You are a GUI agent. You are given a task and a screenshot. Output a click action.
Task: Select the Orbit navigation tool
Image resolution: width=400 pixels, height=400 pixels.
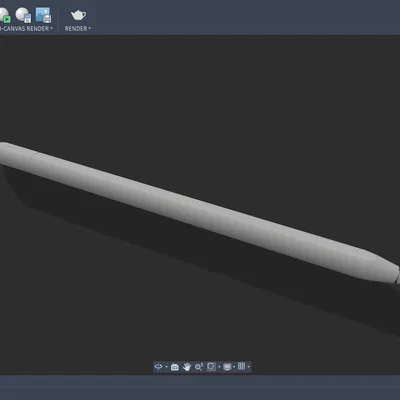pos(158,367)
